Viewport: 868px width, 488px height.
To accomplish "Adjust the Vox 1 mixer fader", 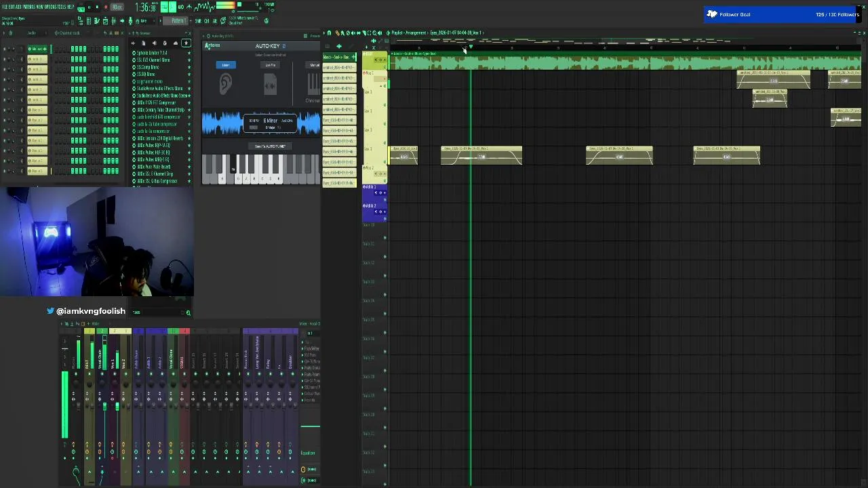I will coord(117,406).
